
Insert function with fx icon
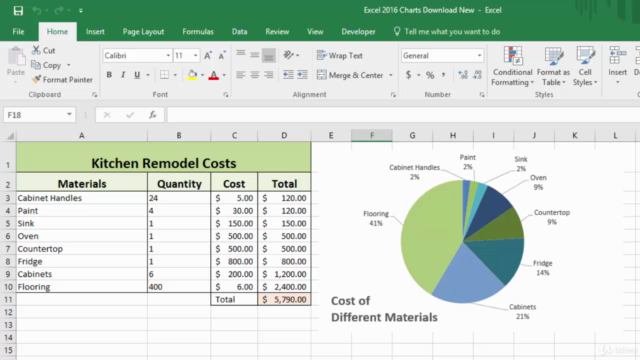click(x=153, y=115)
